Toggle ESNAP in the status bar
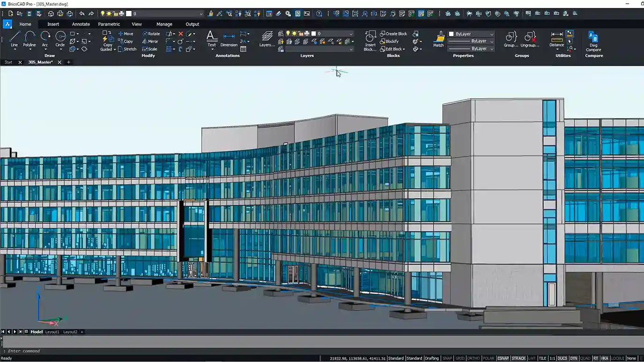 click(x=503, y=358)
